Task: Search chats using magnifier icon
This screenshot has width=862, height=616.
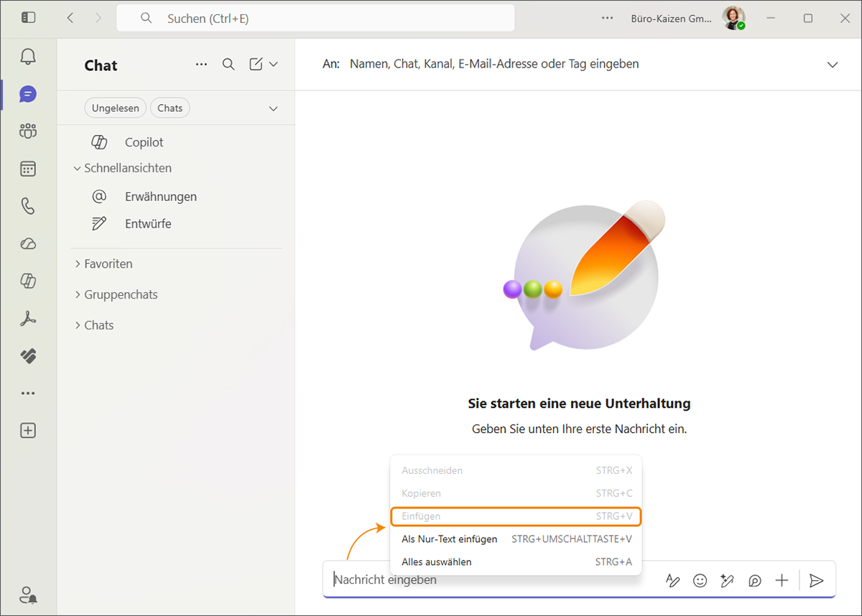Action: click(x=228, y=65)
